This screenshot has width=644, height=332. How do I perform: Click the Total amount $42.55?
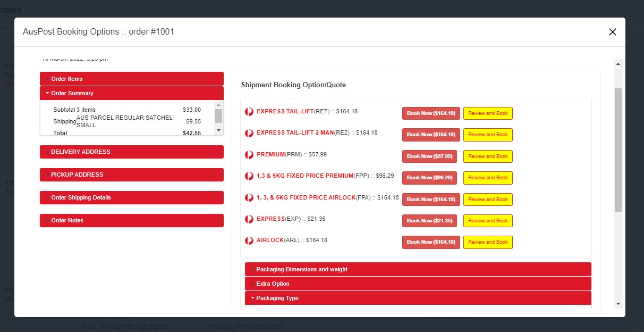[192, 133]
